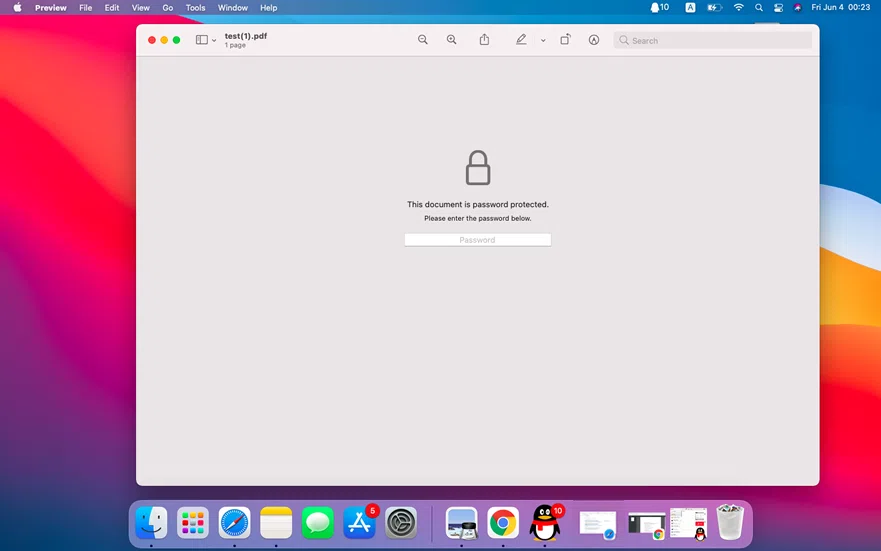Screen dimensions: 881x551
Task: Open the File menu
Action: click(x=86, y=7)
